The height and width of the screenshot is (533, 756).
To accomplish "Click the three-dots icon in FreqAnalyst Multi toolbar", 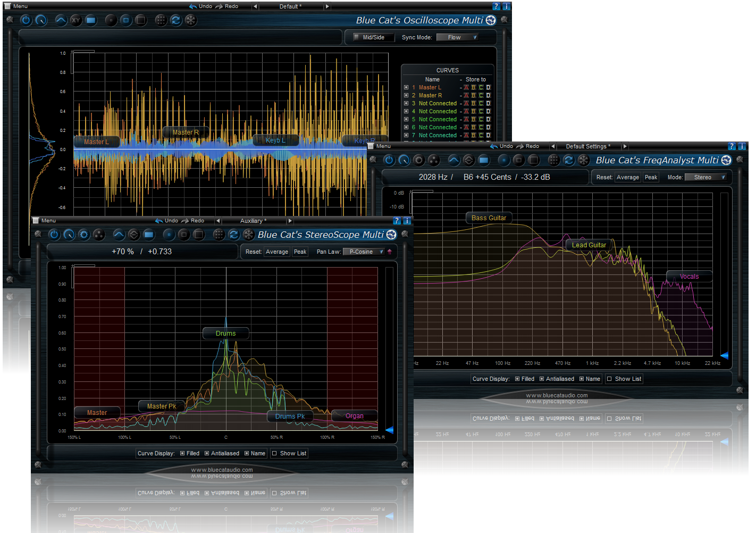I will (434, 160).
